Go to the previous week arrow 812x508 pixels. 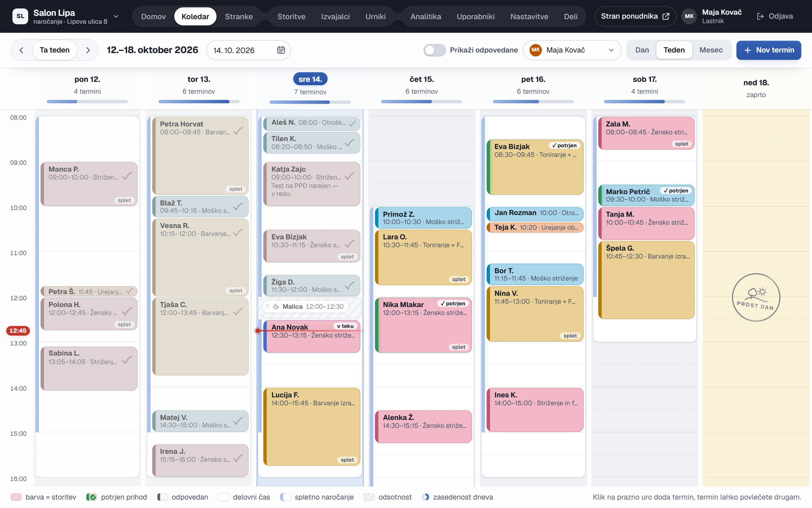click(21, 50)
